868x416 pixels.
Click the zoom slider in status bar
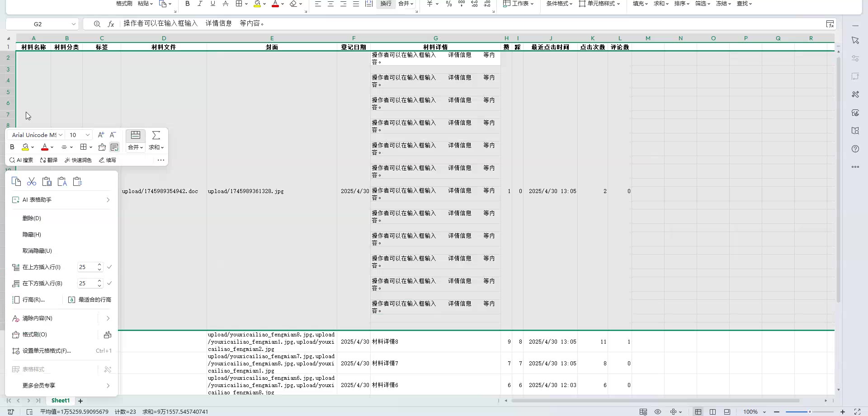[x=810, y=412]
